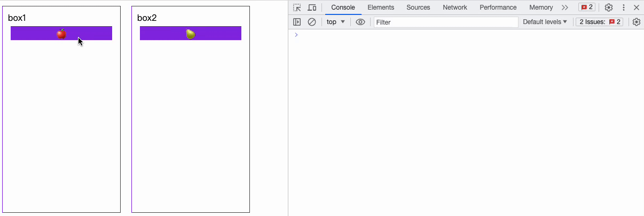This screenshot has height=216, width=644.
Task: Open the top JavaScript context dropdown
Action: point(336,22)
